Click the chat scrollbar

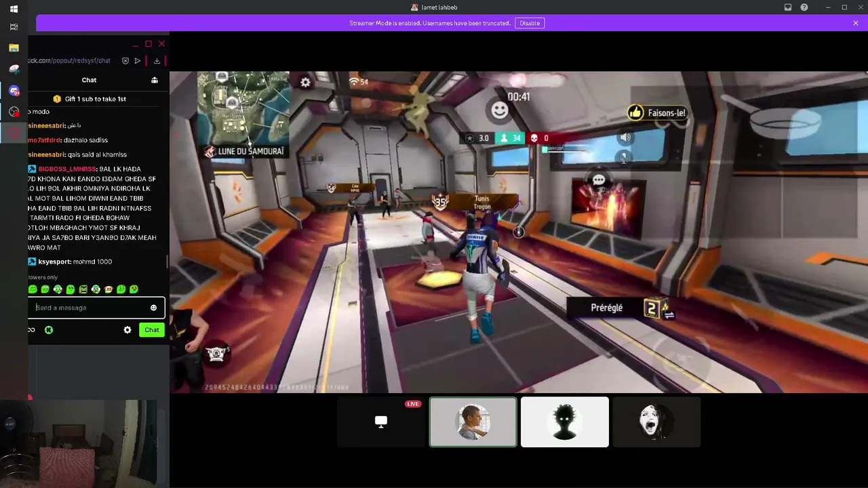click(x=167, y=261)
